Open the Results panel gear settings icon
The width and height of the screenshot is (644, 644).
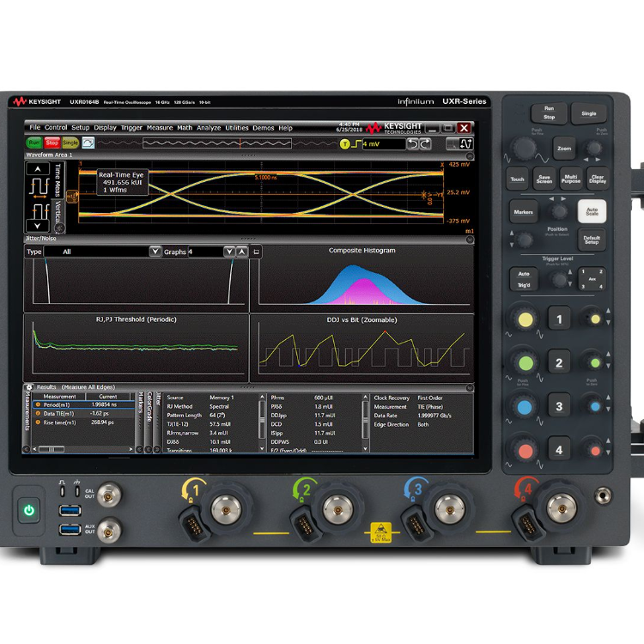(x=29, y=387)
